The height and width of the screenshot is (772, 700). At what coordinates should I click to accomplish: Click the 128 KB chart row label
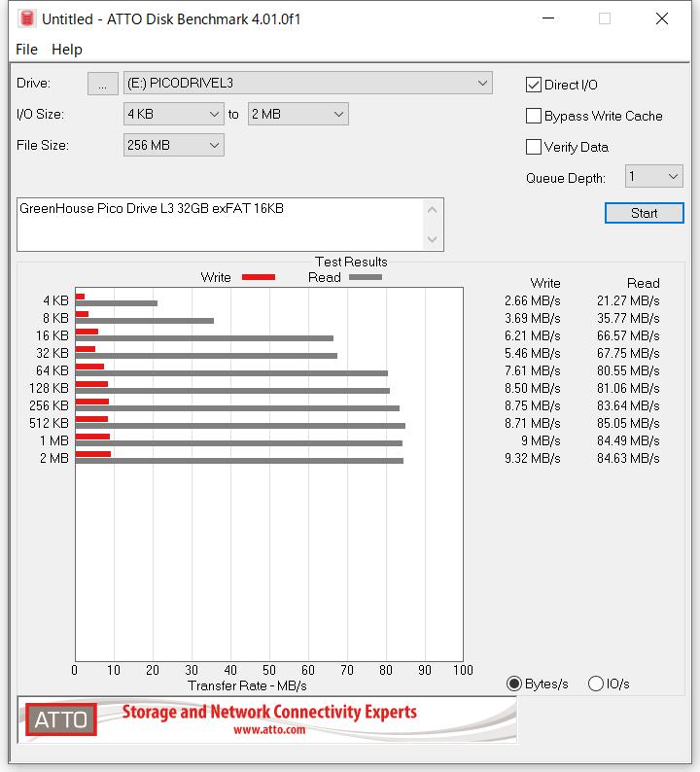tap(49, 389)
